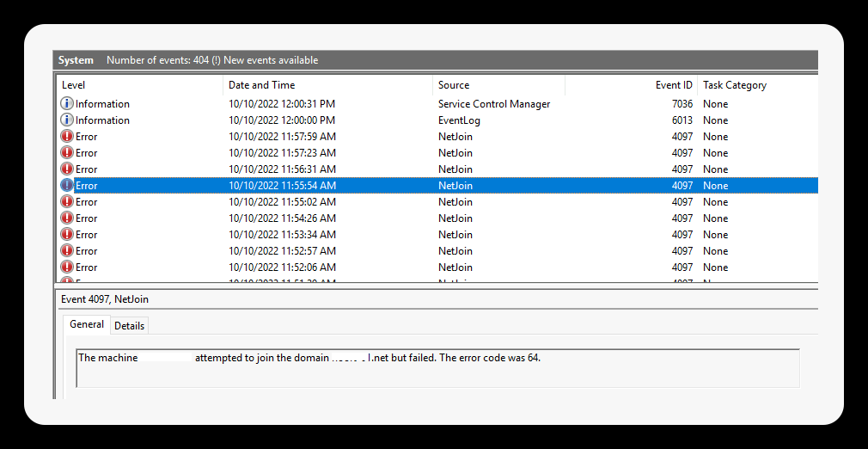Screen dimensions: 868x449
Task: Sort events by Level column header
Action: [x=140, y=85]
